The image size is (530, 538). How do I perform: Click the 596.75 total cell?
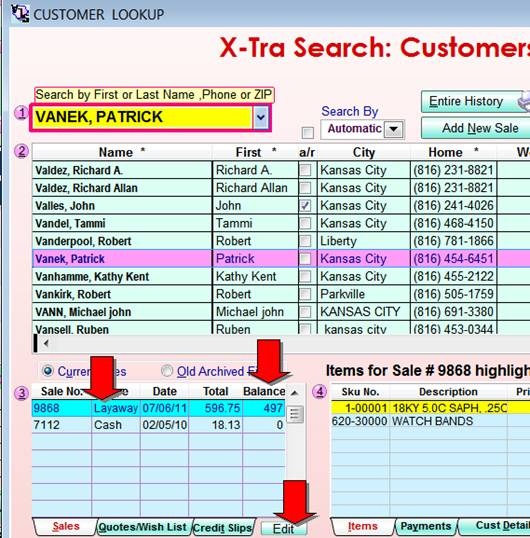[215, 408]
